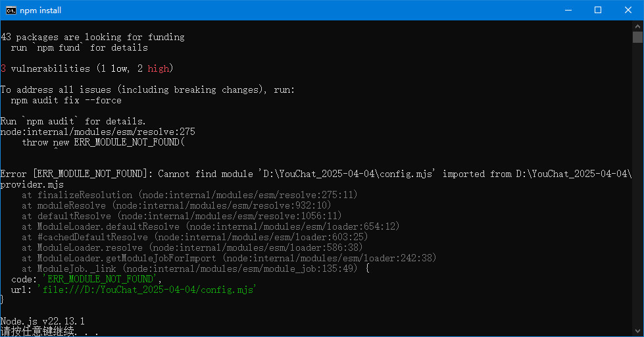The height and width of the screenshot is (337, 644).
Task: Click the "npm audit fix --force" command text
Action: 66,100
